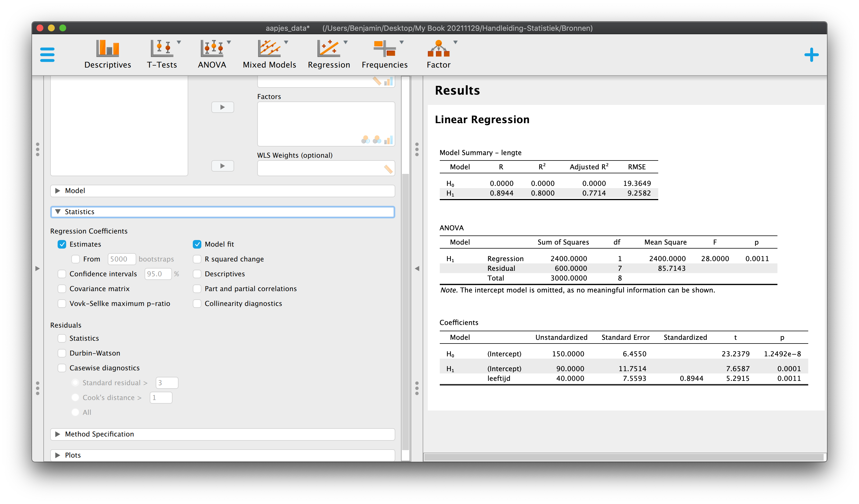Viewport: 859px width, 504px height.
Task: Open the Mixed Models module menu
Action: point(269,54)
